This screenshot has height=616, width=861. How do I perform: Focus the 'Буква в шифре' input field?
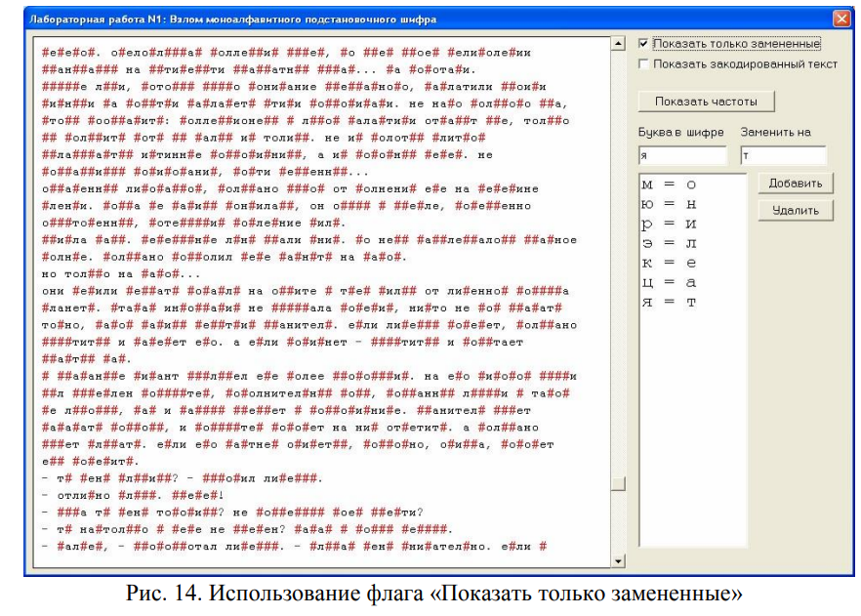point(682,155)
